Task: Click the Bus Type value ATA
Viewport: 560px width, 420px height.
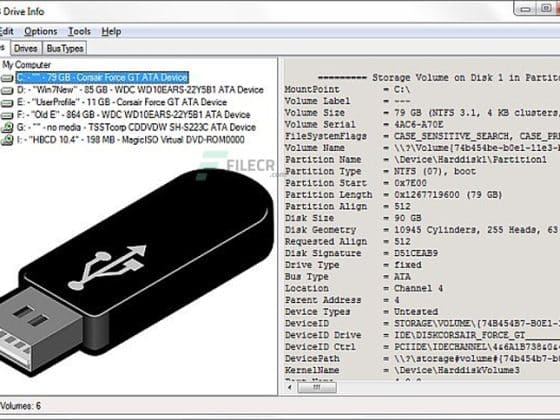Action: click(x=402, y=276)
